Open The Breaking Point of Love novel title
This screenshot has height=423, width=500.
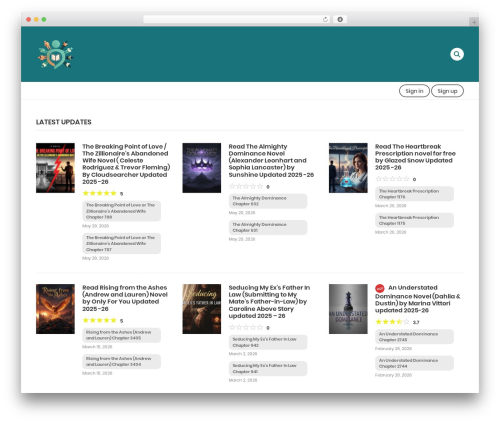[x=126, y=164]
